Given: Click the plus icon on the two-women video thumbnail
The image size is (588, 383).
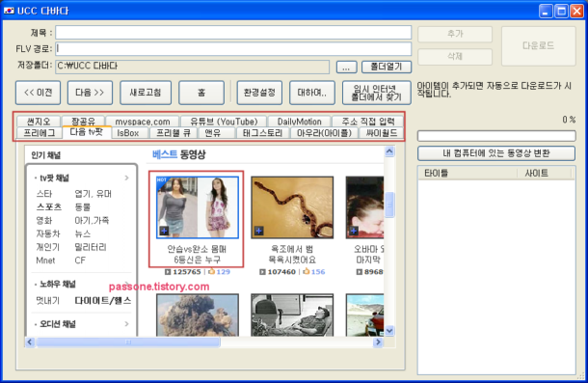Looking at the screenshot, I should 164,231.
